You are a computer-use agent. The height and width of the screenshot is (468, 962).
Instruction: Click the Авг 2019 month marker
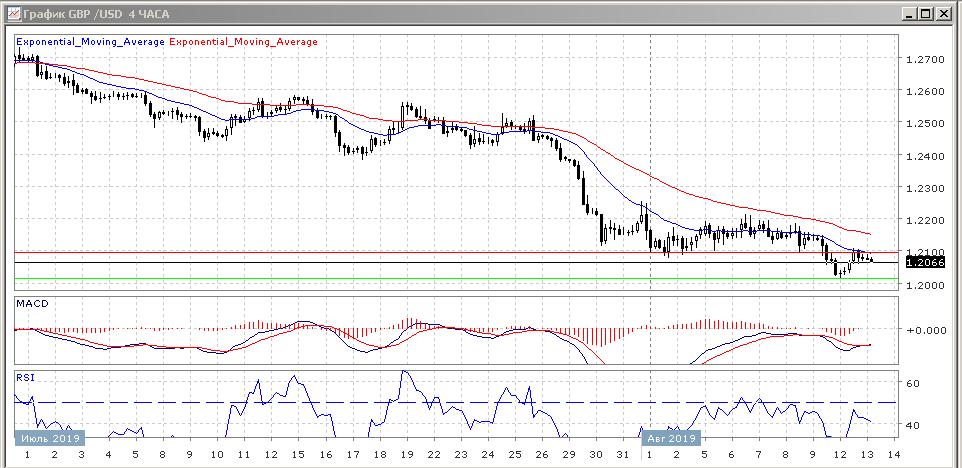coord(670,438)
